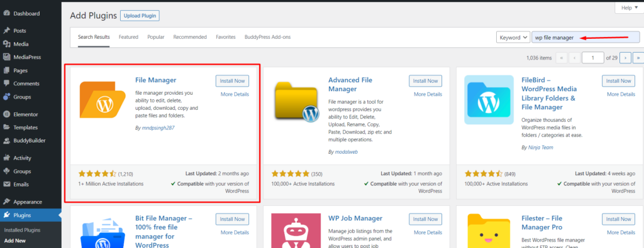Install the File Manager plugin now

pos(232,81)
